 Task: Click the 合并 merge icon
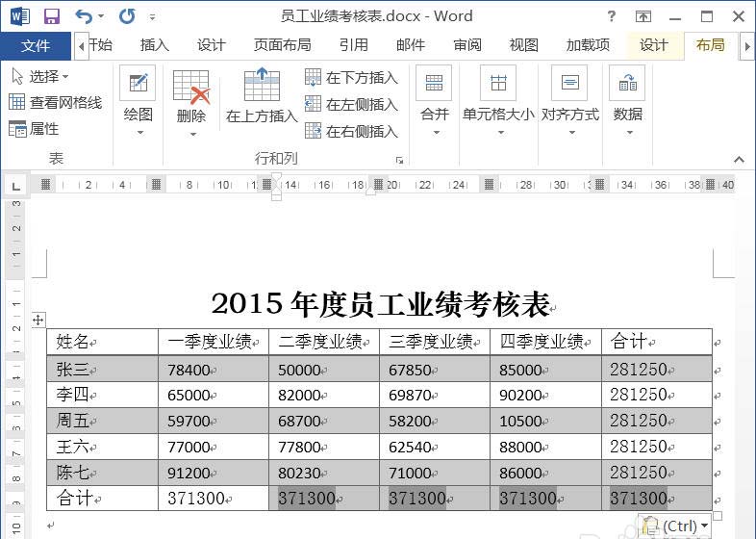434,83
